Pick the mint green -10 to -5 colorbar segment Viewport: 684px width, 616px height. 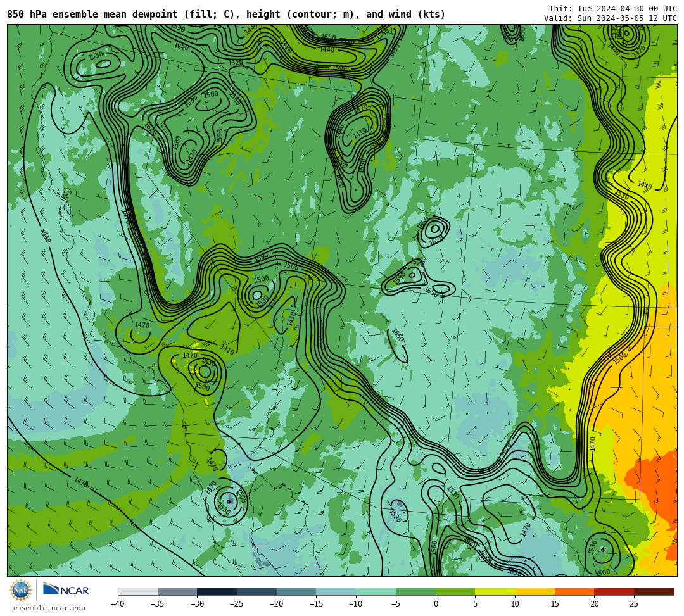click(376, 591)
